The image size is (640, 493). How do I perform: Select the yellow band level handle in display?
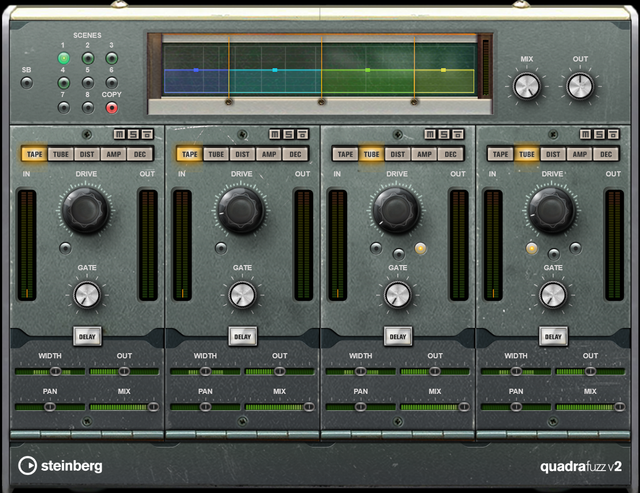[x=443, y=70]
